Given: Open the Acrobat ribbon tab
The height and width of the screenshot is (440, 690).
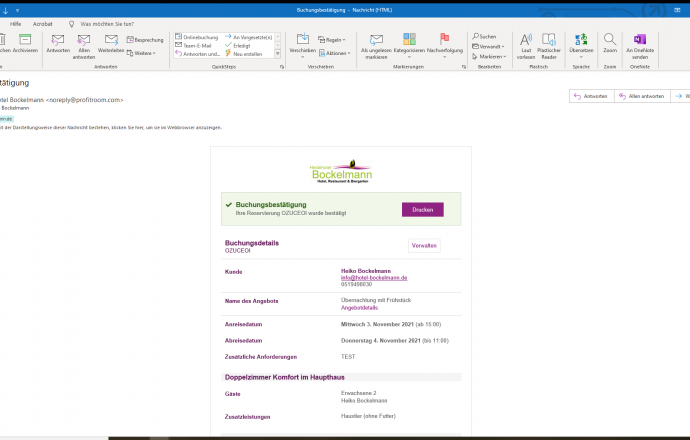Looking at the screenshot, I should pos(43,24).
